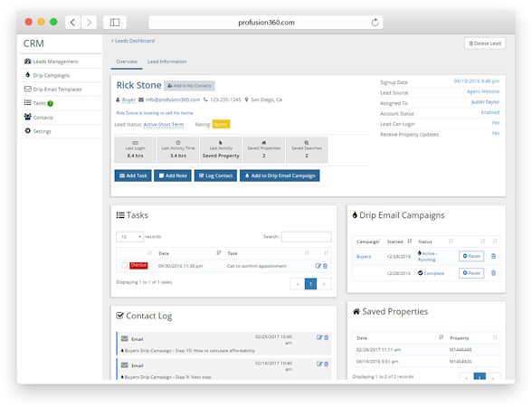Viewport: 532px width, 407px height.
Task: Open the records per page dropdown
Action: tap(129, 237)
